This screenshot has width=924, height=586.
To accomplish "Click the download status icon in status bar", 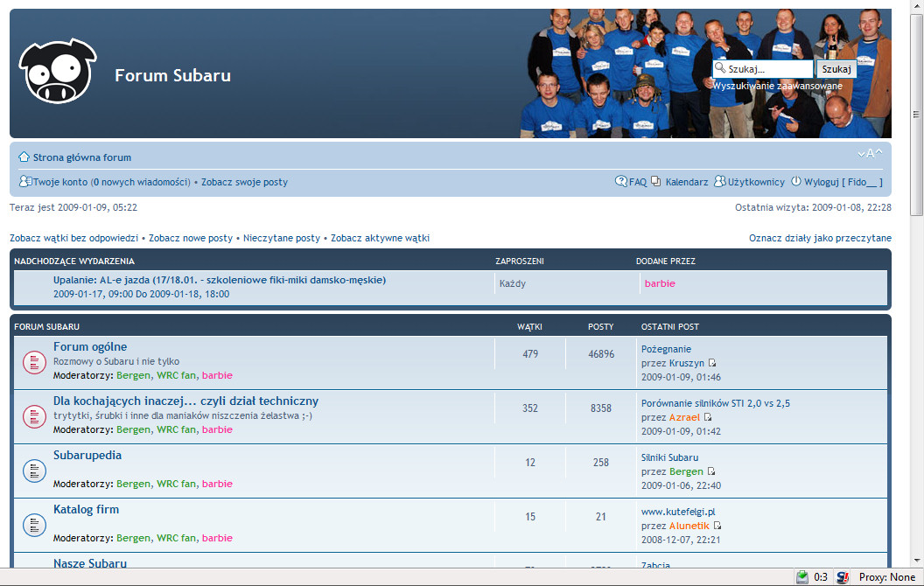I will [802, 577].
